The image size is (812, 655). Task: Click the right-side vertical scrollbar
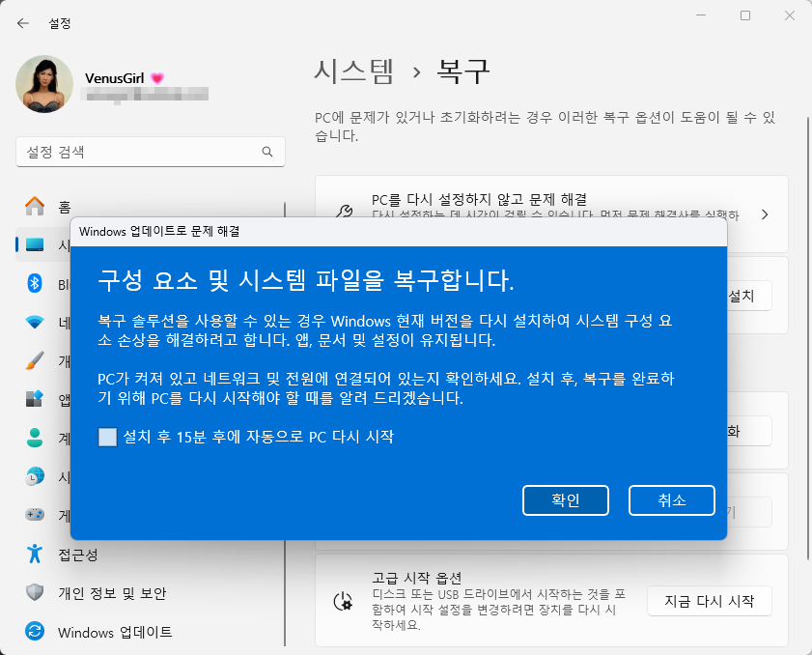pyautogui.click(x=808, y=338)
